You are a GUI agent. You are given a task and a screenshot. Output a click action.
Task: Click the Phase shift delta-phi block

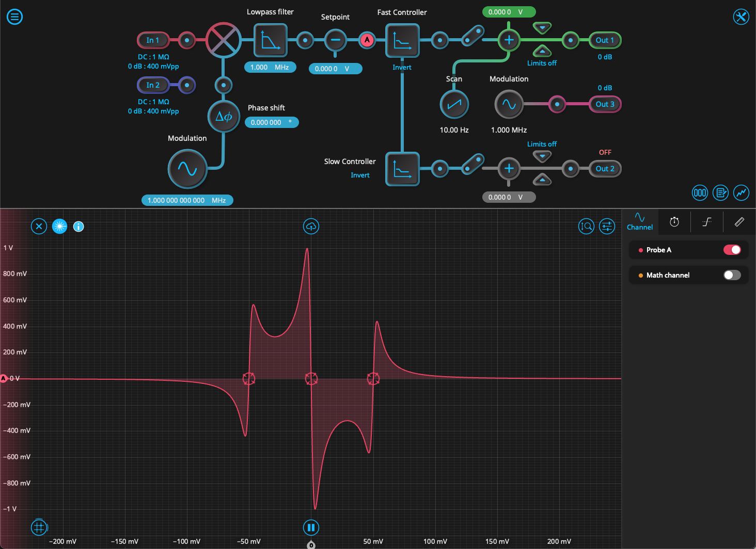pyautogui.click(x=224, y=117)
